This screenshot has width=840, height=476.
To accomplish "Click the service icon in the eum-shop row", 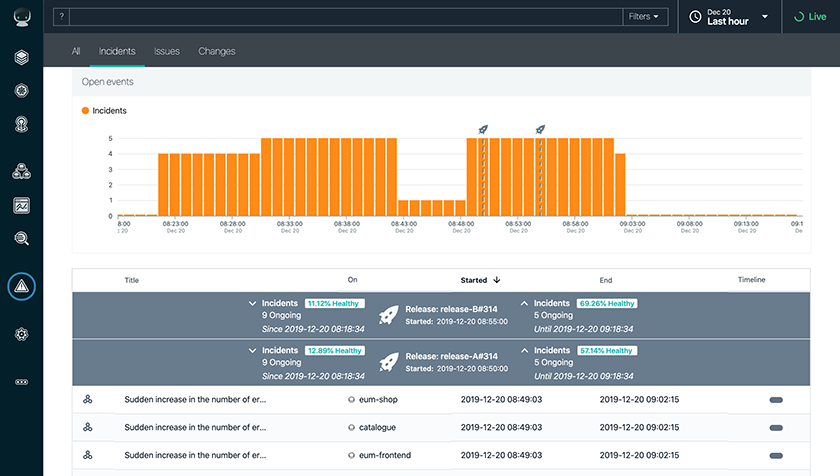I will click(88, 399).
